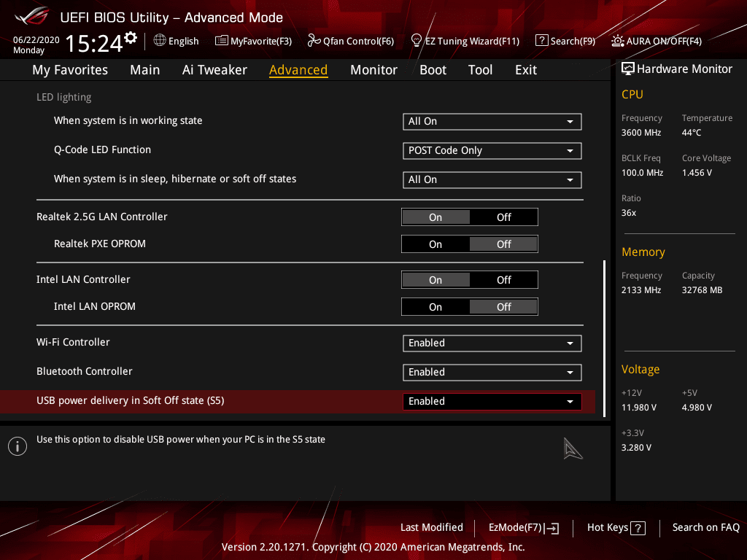747x560 pixels.
Task: Open Qfan Control(F6)
Action: (351, 41)
